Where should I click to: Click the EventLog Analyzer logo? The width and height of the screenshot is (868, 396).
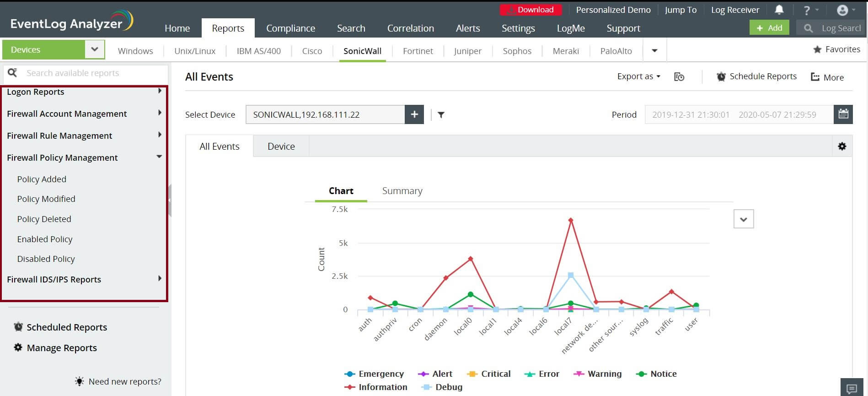click(x=72, y=21)
